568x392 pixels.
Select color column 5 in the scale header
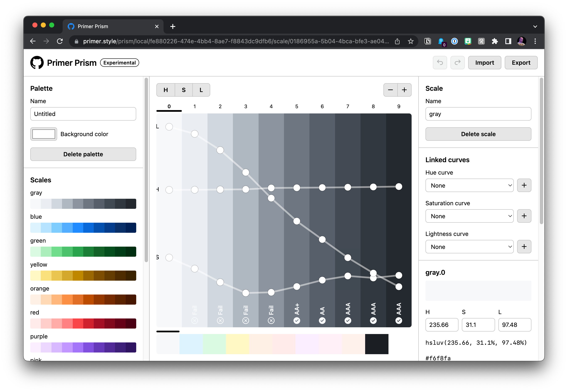point(297,107)
